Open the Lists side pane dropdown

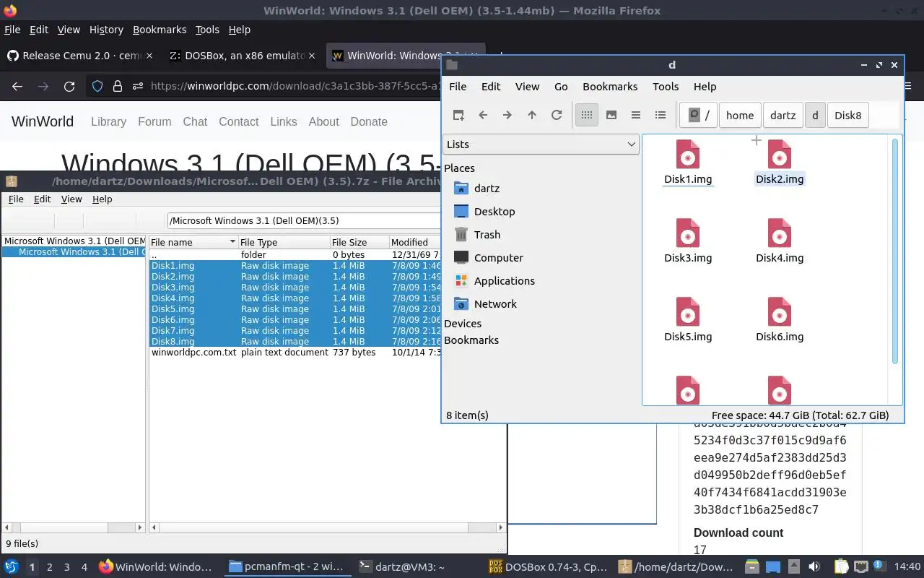[541, 144]
